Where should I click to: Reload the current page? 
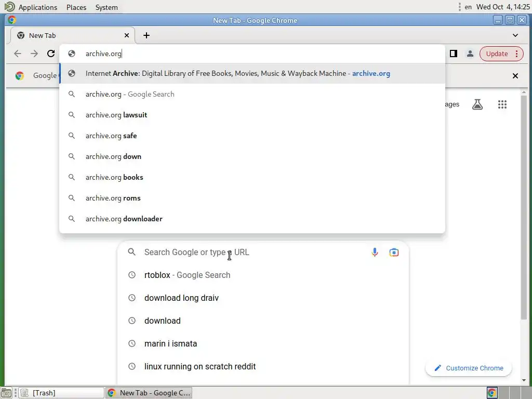[51, 54]
